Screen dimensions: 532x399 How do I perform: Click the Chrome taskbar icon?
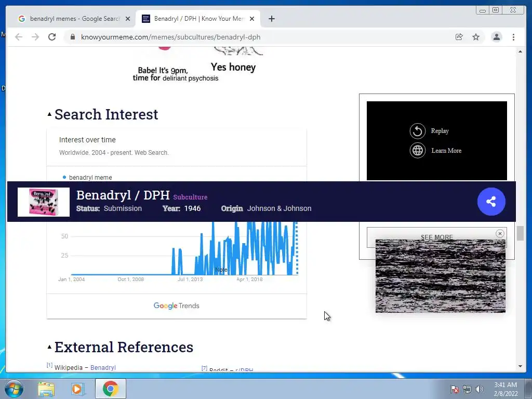click(x=110, y=389)
